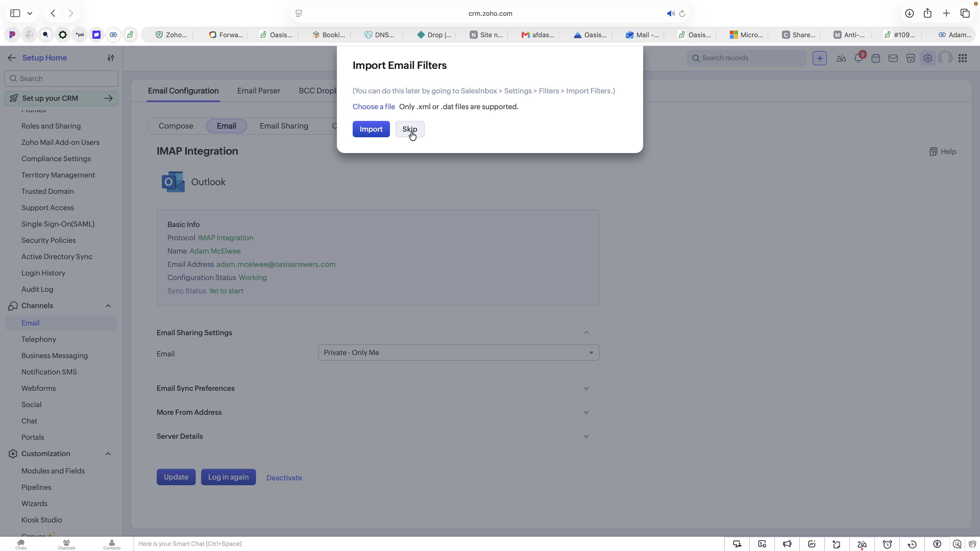
Task: Switch to the BCC Dropbox tab
Action: click(318, 91)
